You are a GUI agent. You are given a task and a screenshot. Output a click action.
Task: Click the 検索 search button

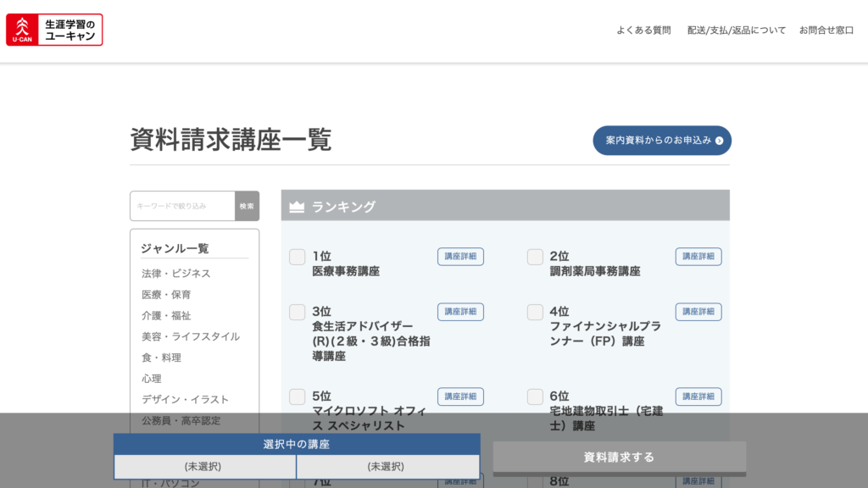tap(247, 206)
